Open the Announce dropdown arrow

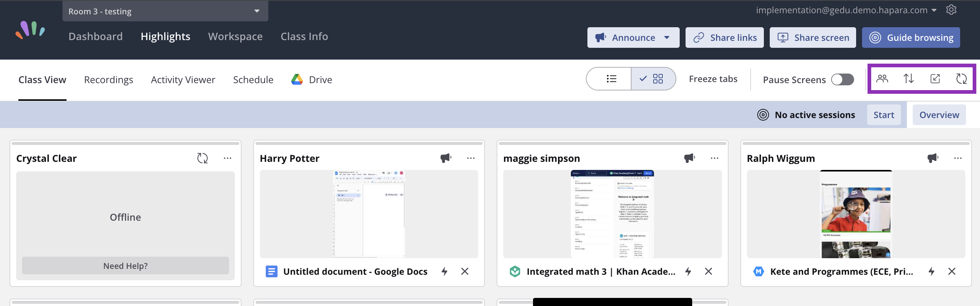coord(666,37)
